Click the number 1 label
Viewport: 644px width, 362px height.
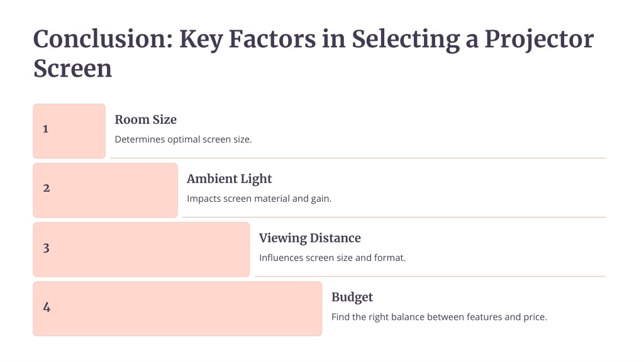tap(45, 129)
